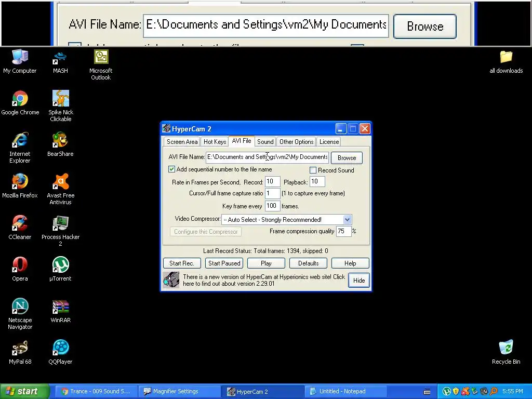Enable the Record Sound checkbox
Image resolution: width=532 pixels, height=399 pixels.
pyautogui.click(x=313, y=170)
